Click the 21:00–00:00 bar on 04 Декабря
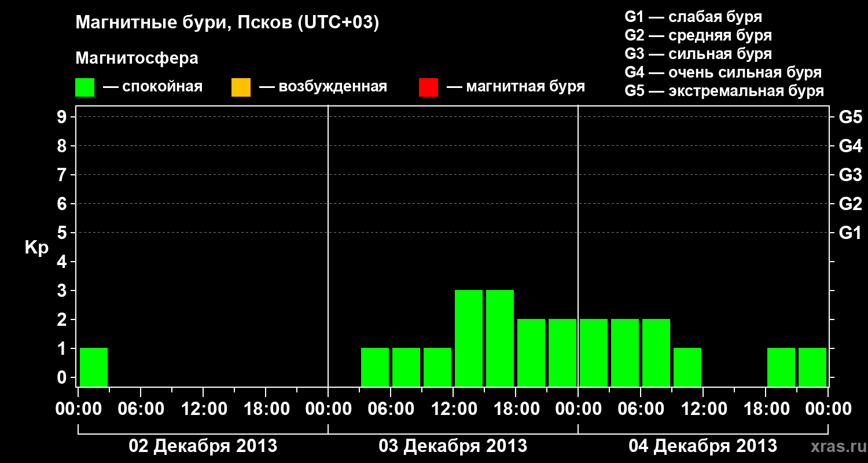868x463 pixels. point(812,367)
